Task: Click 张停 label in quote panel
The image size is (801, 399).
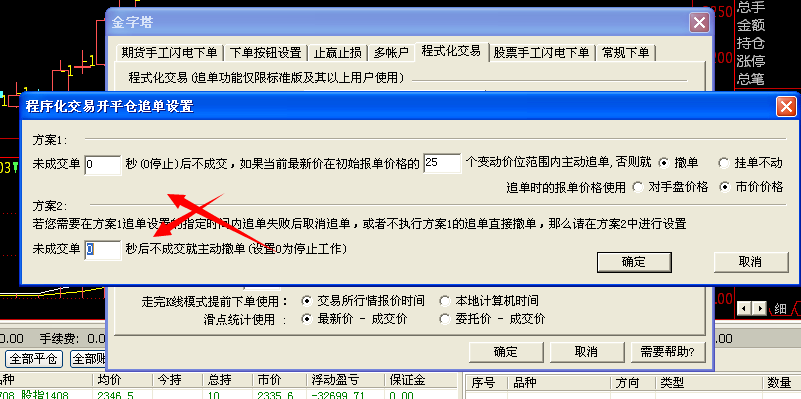Action: [x=750, y=62]
